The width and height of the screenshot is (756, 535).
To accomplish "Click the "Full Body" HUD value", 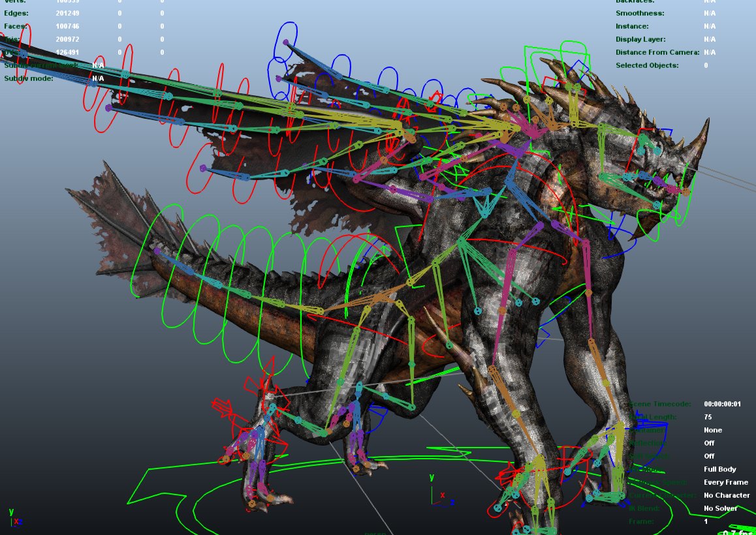I will click(x=720, y=469).
